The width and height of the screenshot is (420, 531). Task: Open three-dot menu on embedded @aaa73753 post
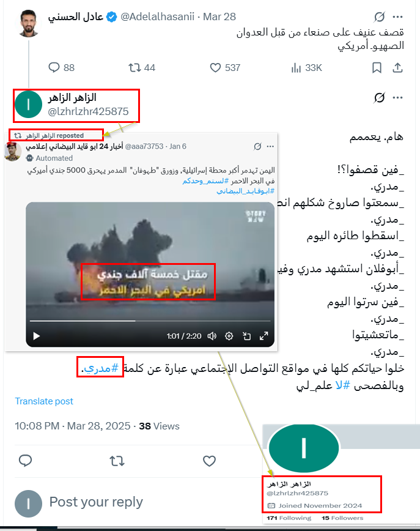(x=270, y=146)
